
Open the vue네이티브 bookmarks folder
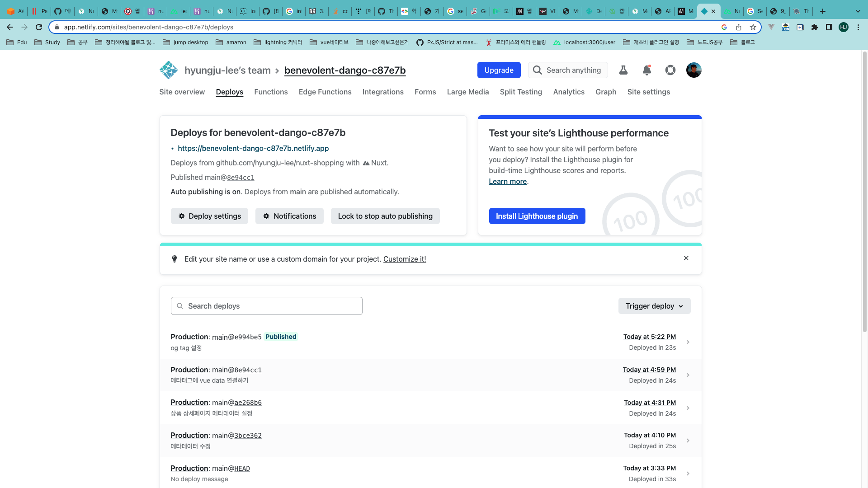pyautogui.click(x=329, y=42)
